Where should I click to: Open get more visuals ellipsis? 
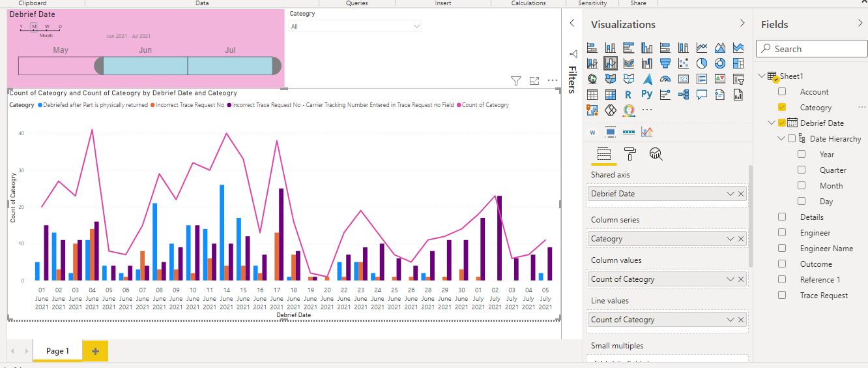[x=647, y=110]
